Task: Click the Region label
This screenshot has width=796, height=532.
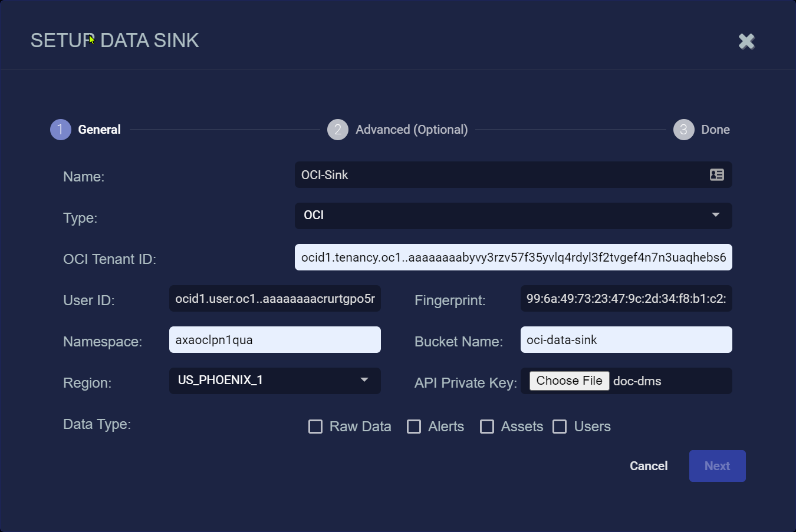Action: click(87, 383)
